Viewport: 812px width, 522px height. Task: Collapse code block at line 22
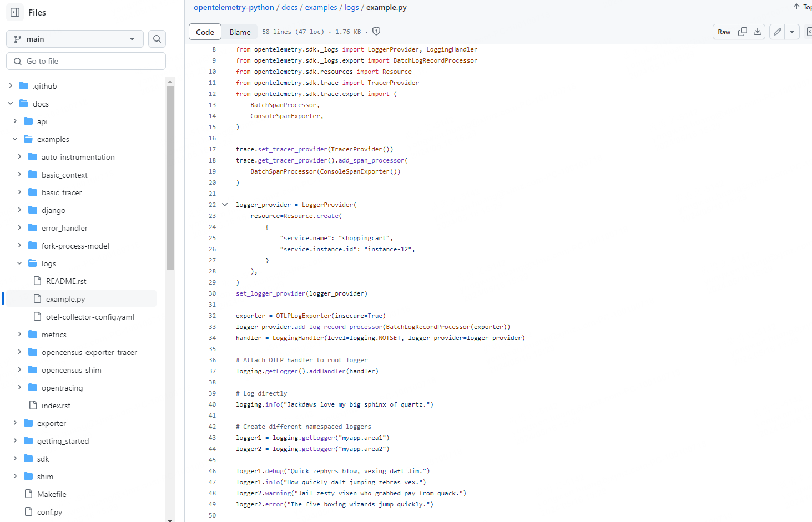coord(225,205)
